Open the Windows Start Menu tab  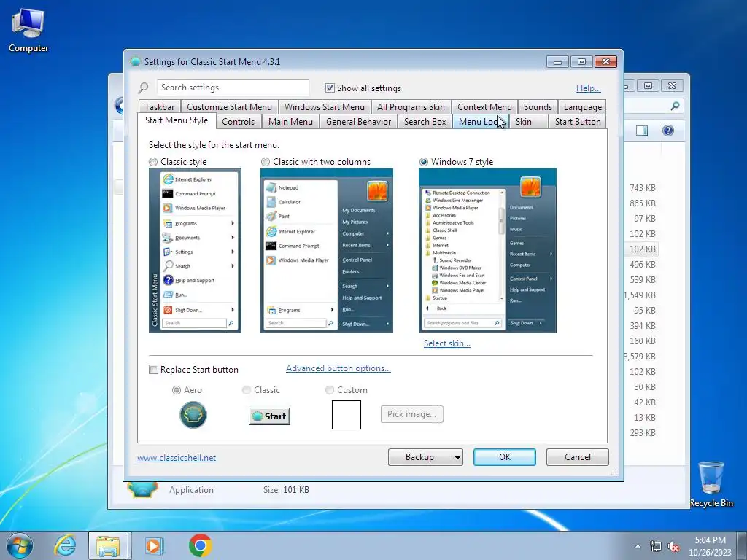pyautogui.click(x=325, y=107)
